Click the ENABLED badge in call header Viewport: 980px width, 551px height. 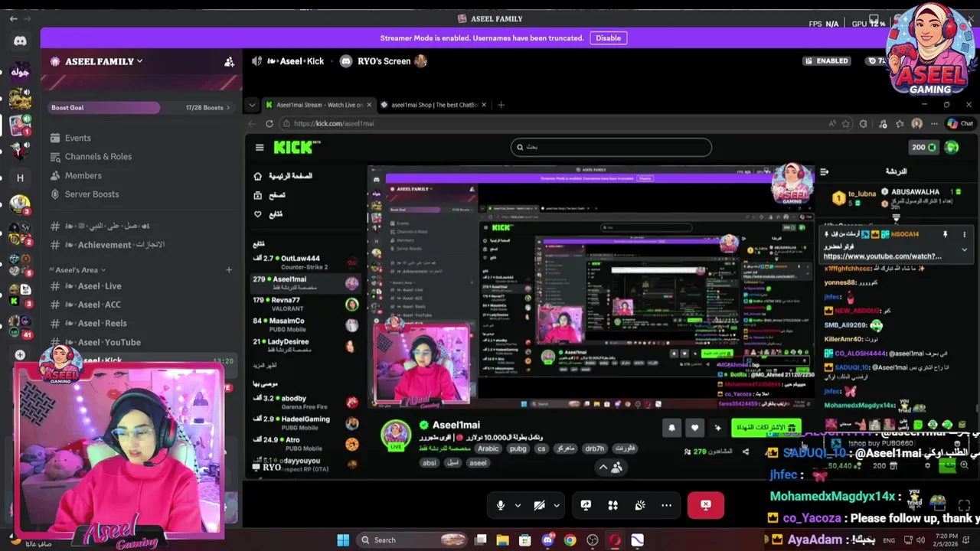(827, 61)
